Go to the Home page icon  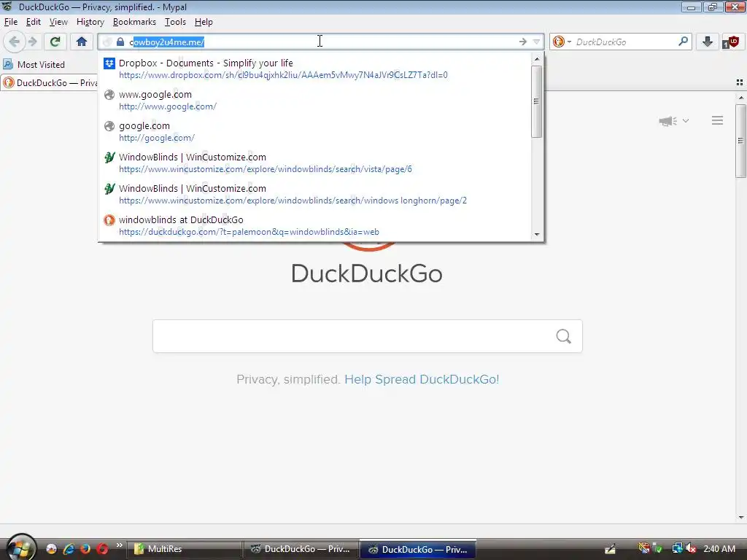(x=82, y=42)
